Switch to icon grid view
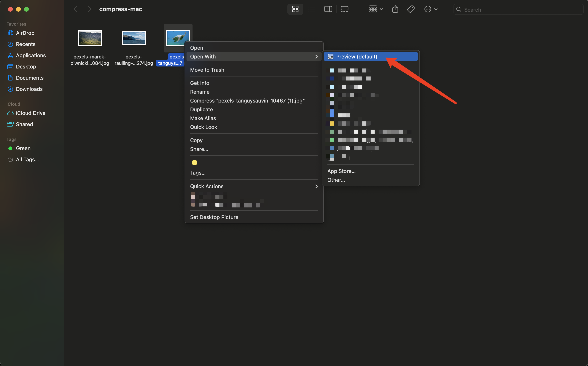 click(x=295, y=9)
